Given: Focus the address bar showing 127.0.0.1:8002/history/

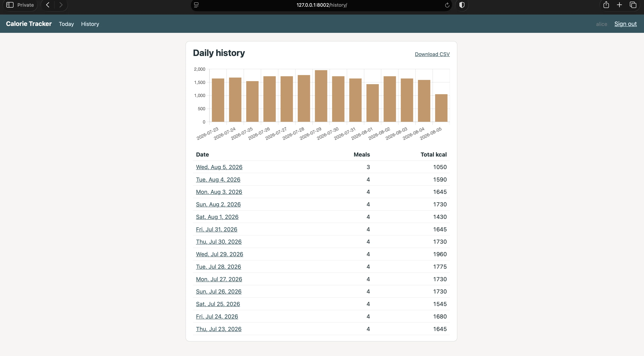Looking at the screenshot, I should coord(321,5).
